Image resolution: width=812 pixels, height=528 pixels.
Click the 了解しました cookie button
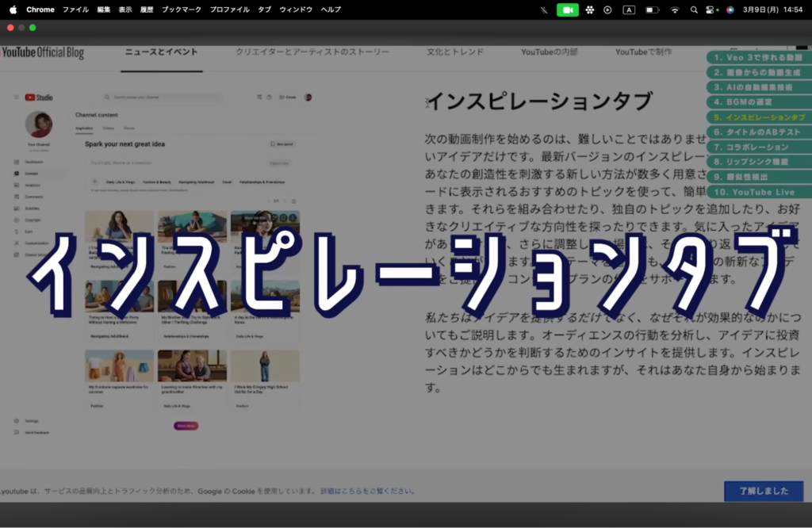click(764, 491)
